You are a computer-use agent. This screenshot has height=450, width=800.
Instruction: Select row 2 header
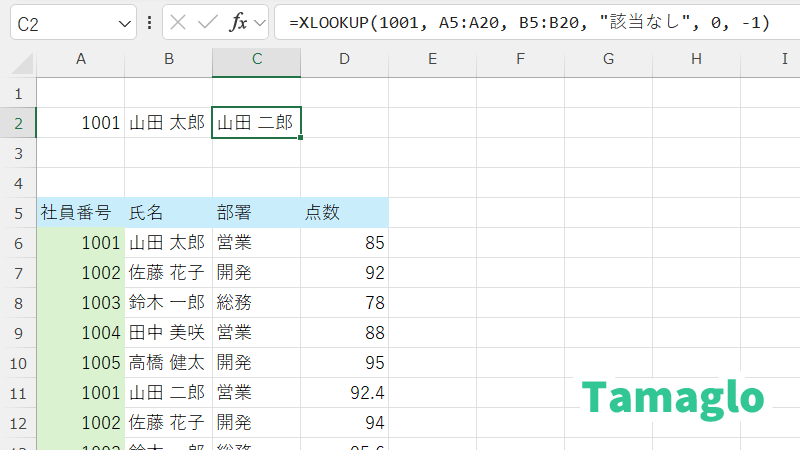coord(17,123)
